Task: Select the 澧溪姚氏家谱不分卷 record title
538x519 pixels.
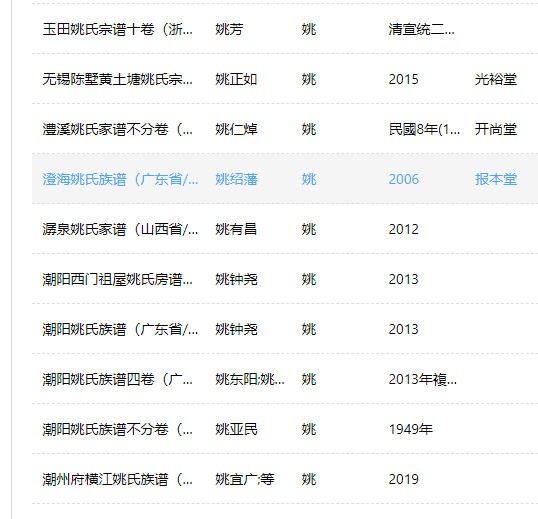Action: click(x=117, y=130)
